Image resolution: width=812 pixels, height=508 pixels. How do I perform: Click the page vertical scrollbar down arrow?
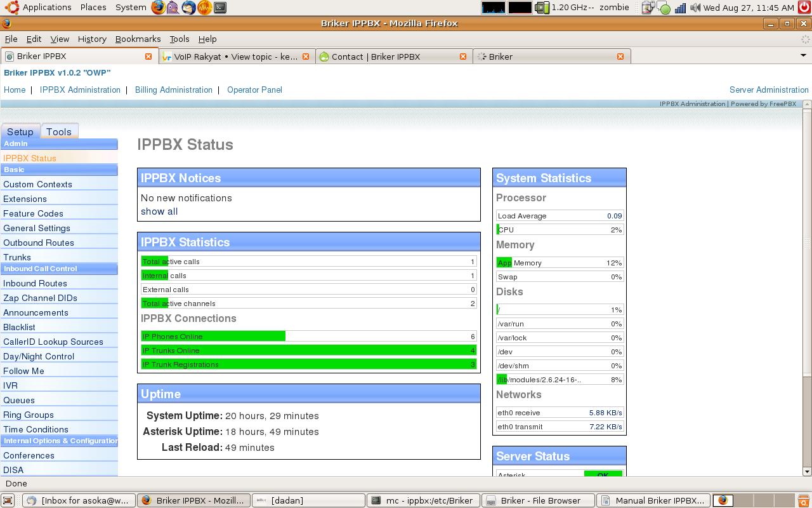(x=807, y=471)
